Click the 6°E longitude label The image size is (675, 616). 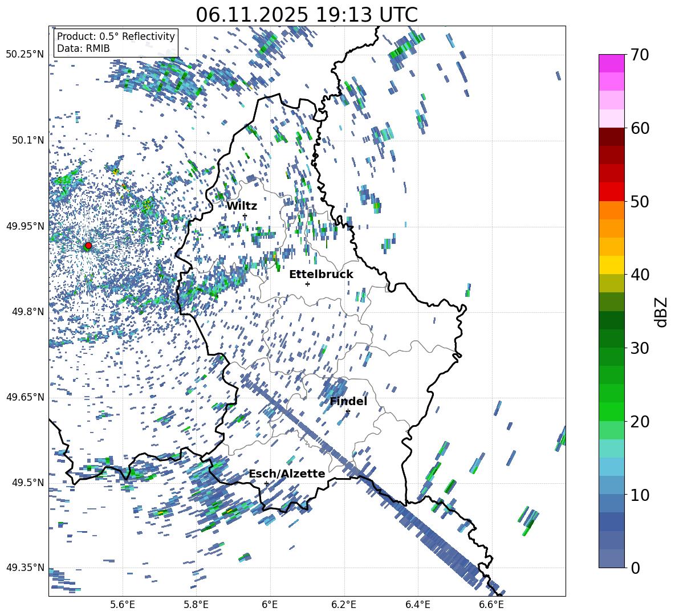click(x=270, y=605)
